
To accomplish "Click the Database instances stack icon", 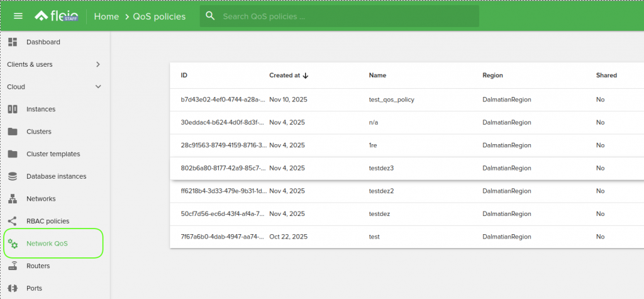I will pyautogui.click(x=13, y=176).
